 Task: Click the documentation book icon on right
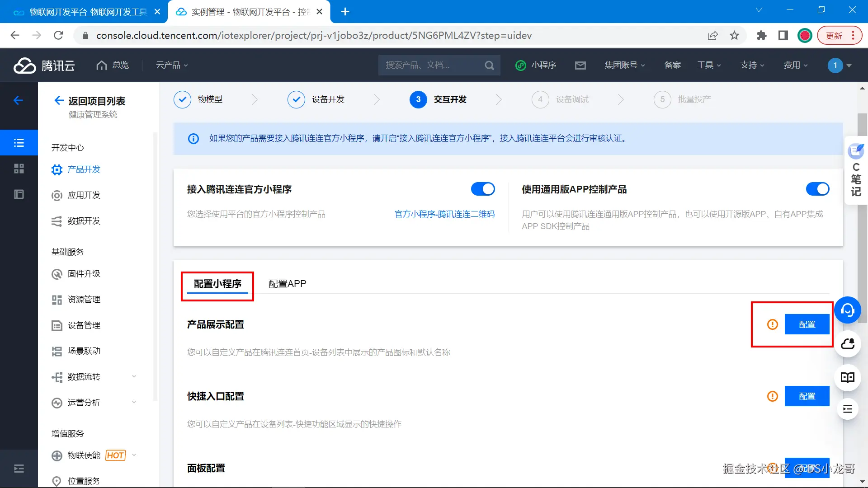point(847,377)
